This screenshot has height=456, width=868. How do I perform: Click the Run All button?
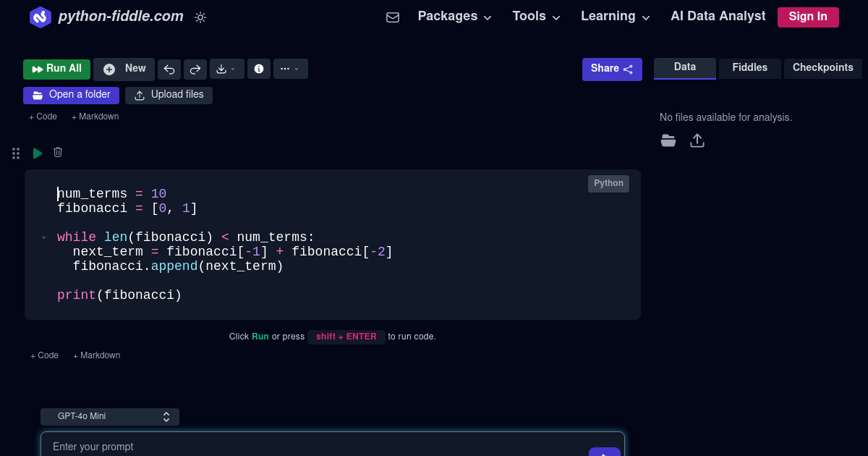pyautogui.click(x=56, y=69)
